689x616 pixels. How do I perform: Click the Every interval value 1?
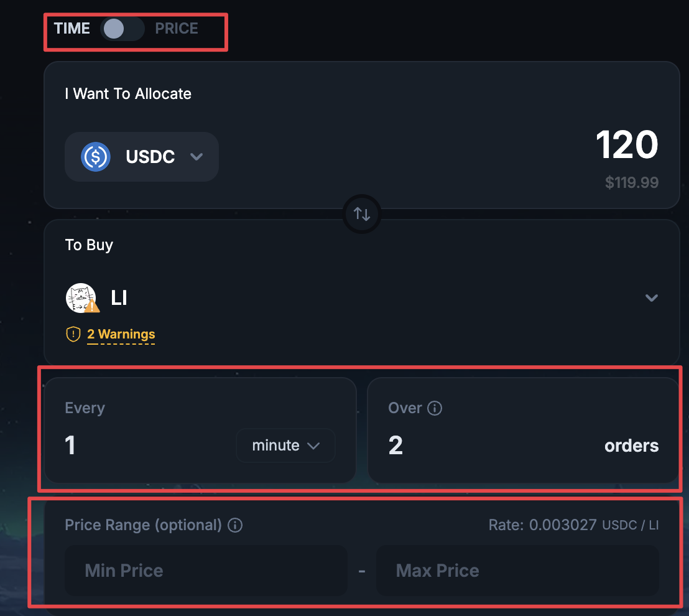click(x=70, y=446)
